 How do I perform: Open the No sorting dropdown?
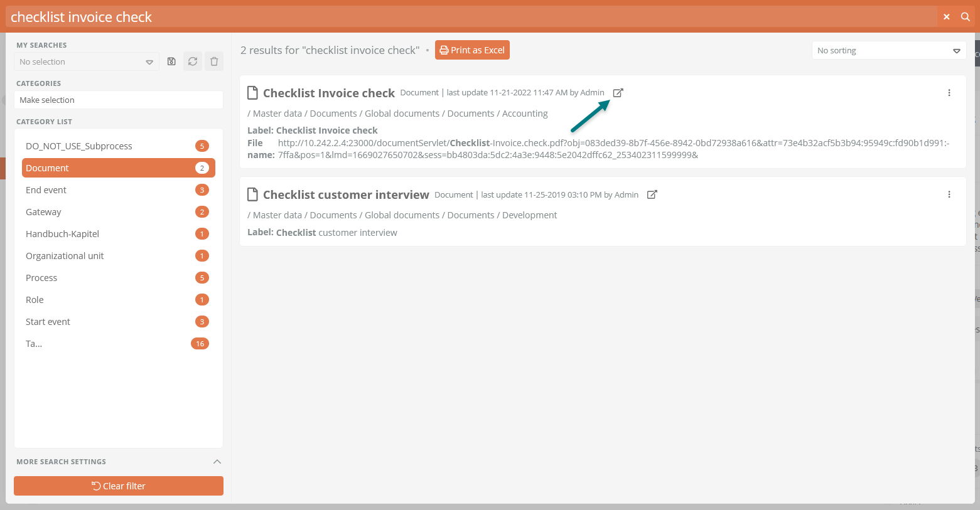888,50
